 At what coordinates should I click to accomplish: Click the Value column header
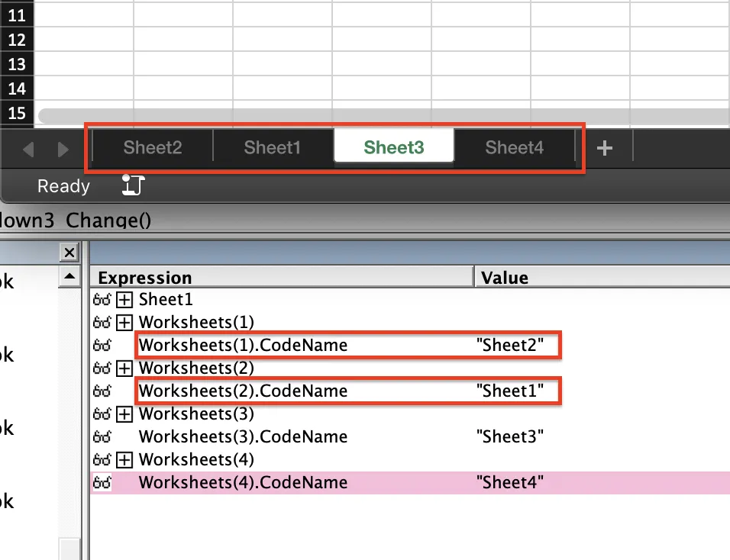[x=603, y=277]
